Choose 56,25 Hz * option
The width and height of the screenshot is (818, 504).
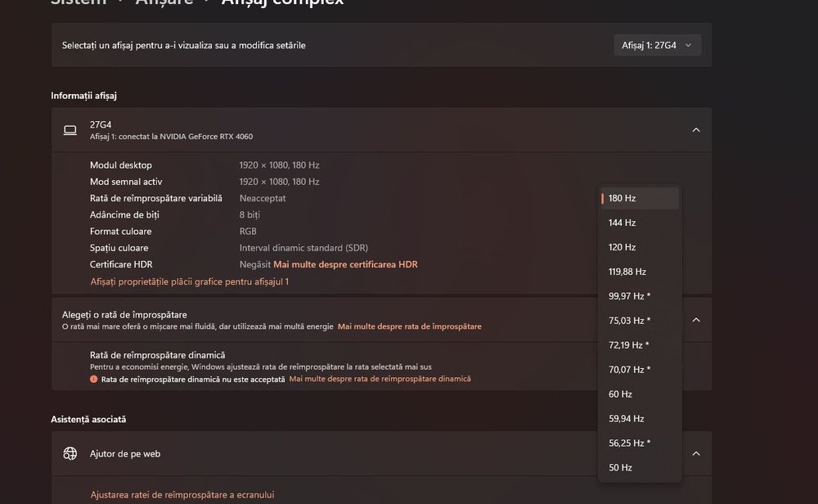640,443
